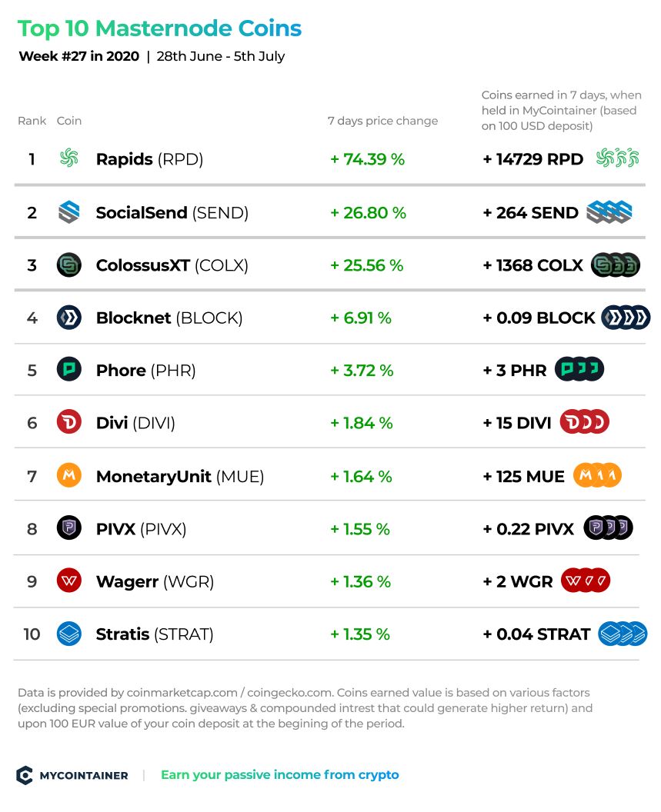Click the Blocknet logo in rank 4

(x=69, y=318)
